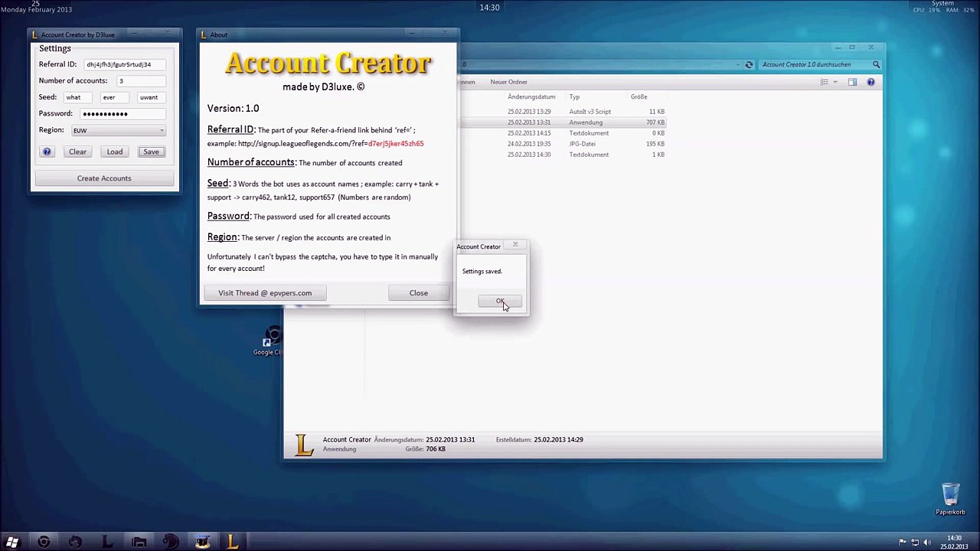Expand the Explorer address bar history dropdown
980x551 pixels.
click(738, 65)
